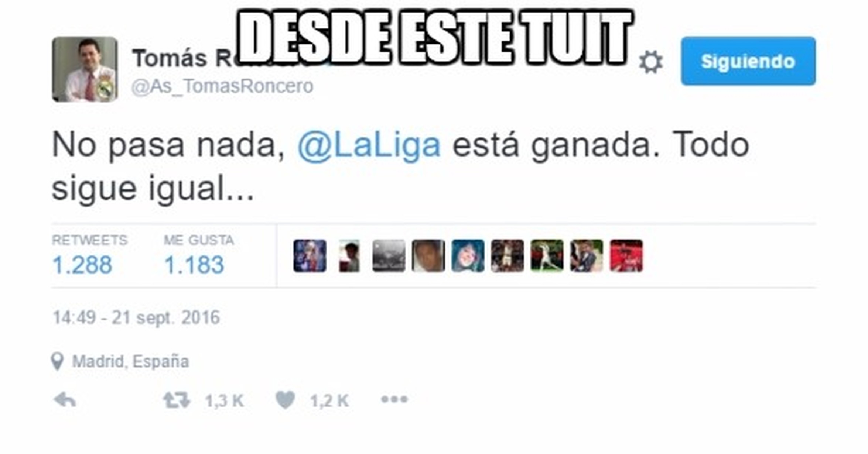Screen dimensions: 868x454
Task: Click the 1,3 K retweet counter
Action: point(225,401)
